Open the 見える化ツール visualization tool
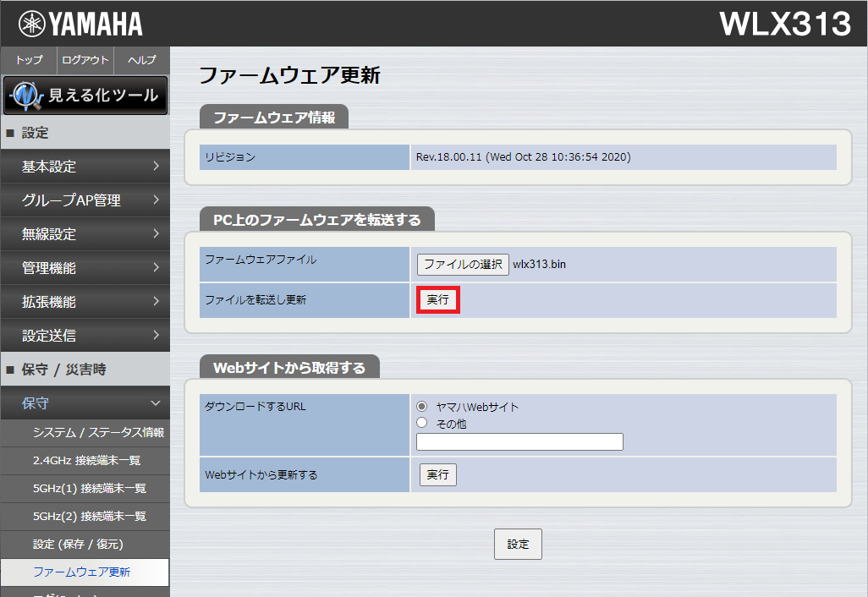Image resolution: width=868 pixels, height=597 pixels. click(85, 95)
